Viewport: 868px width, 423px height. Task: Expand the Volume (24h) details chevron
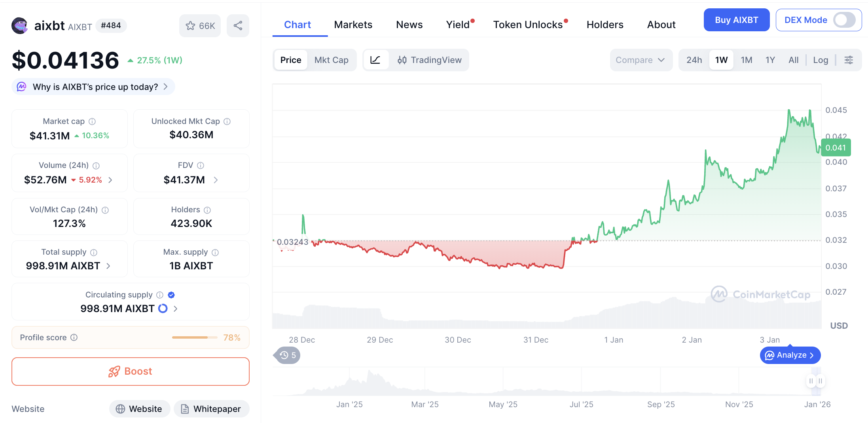110,180
